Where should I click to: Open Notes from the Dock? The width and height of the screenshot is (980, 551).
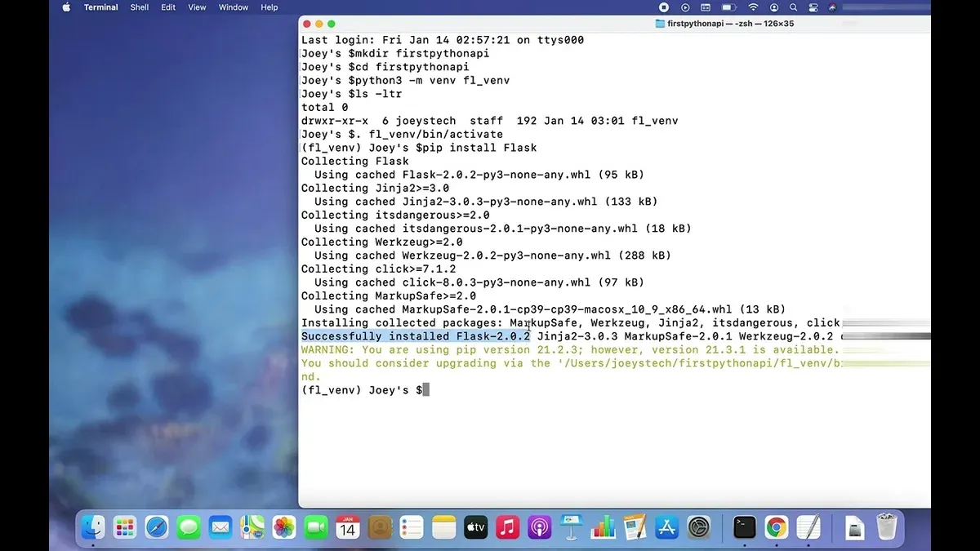point(443,527)
